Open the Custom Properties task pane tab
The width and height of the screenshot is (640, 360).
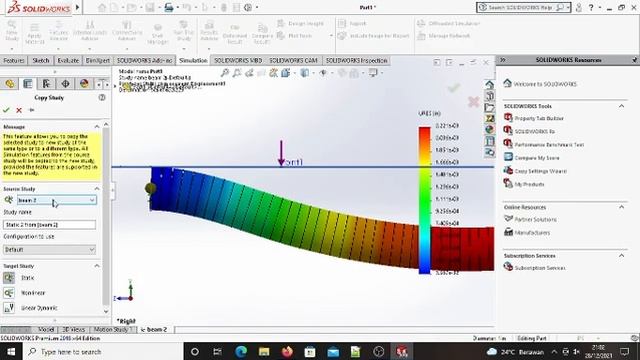coord(489,141)
